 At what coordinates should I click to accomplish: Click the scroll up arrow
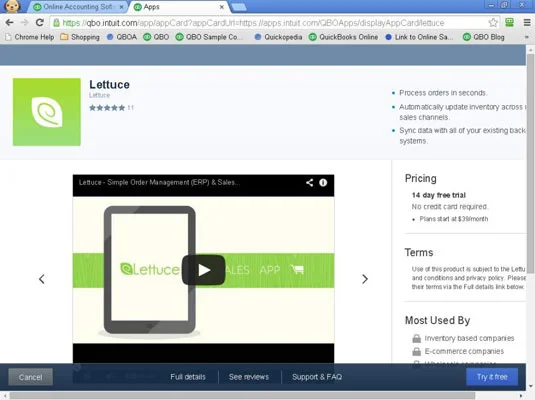(530, 50)
